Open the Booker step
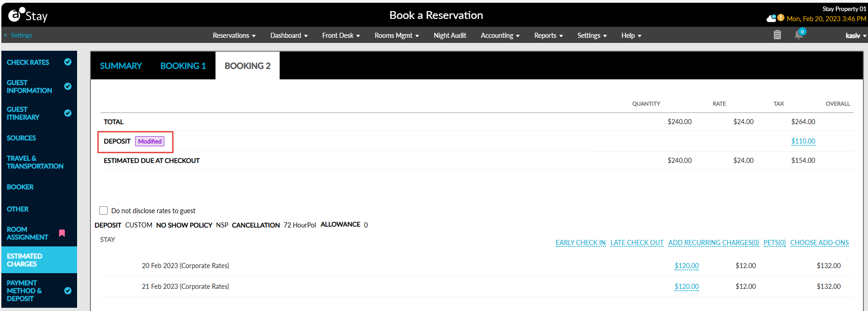Viewport: 868px width, 311px height. (20, 187)
